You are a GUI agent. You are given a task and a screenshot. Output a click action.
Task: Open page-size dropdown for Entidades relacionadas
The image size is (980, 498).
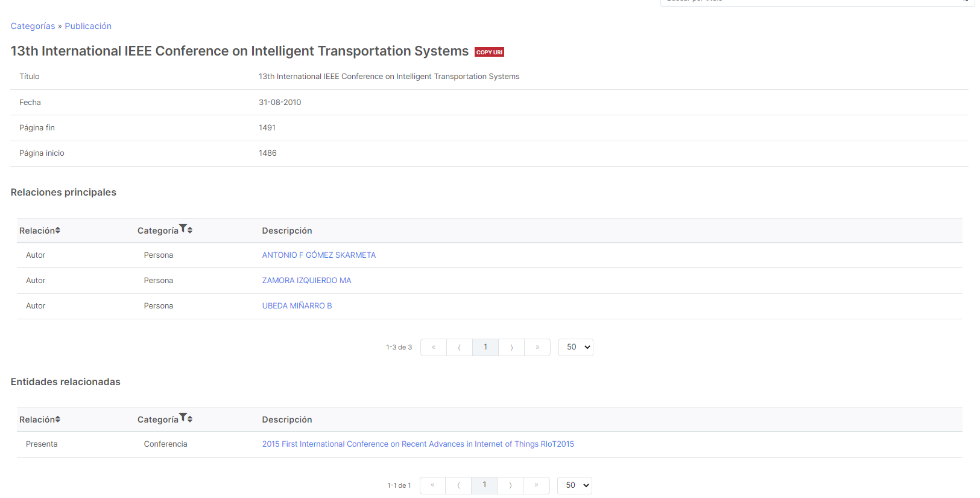click(575, 485)
